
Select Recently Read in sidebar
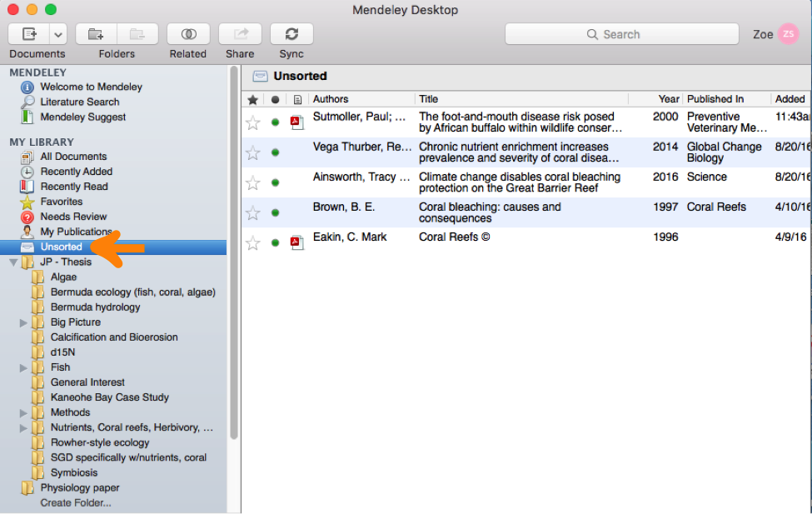click(74, 187)
